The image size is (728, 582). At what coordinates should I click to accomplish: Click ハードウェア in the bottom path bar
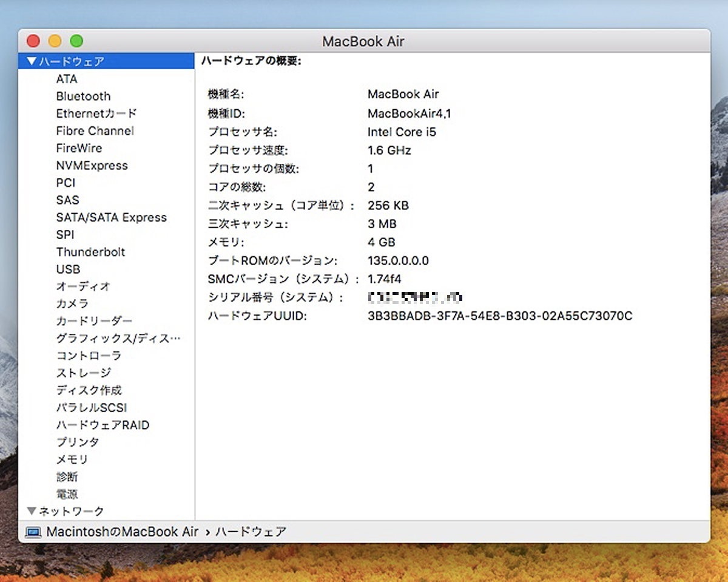251,532
